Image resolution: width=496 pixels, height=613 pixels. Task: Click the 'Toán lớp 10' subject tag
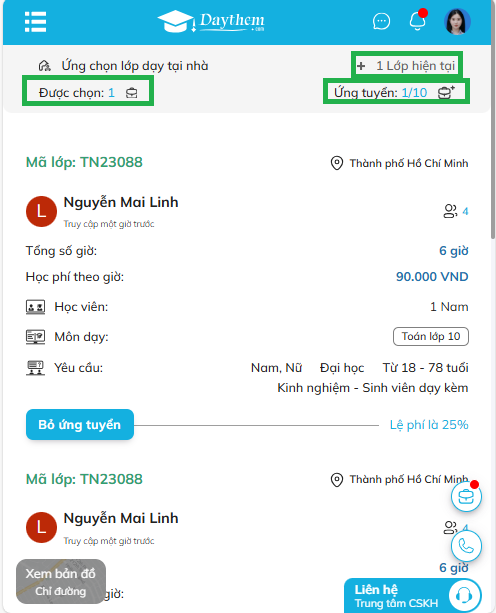point(431,336)
